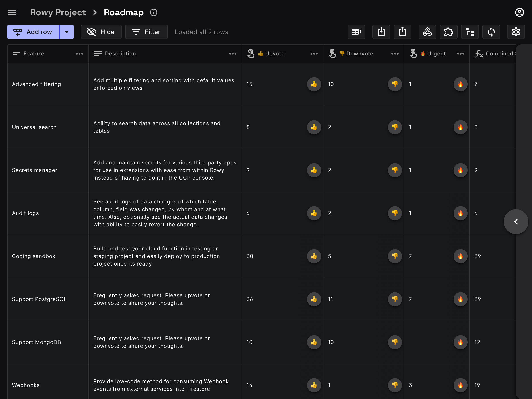Open Table settings with the gear icon
The height and width of the screenshot is (399, 532).
[x=516, y=32]
